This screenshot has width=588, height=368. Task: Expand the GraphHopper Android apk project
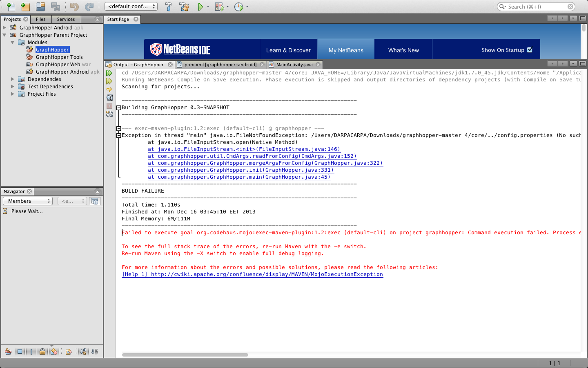pyautogui.click(x=4, y=27)
